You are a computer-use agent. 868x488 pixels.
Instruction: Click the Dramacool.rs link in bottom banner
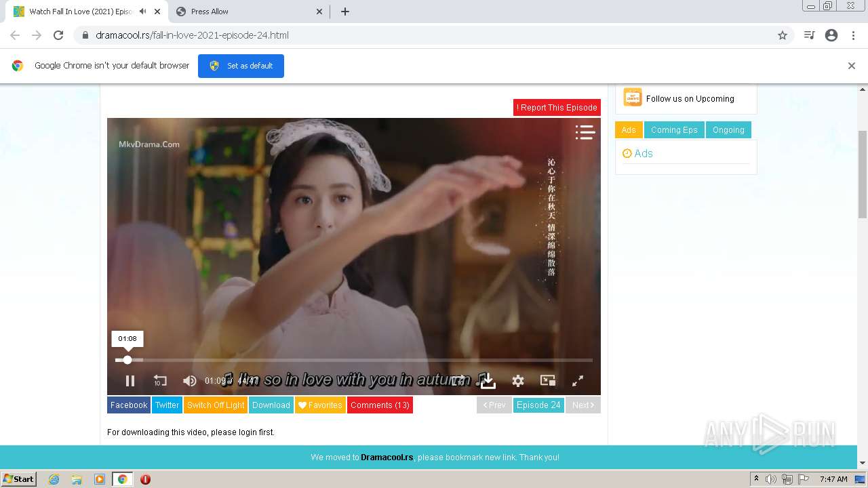pyautogui.click(x=387, y=457)
